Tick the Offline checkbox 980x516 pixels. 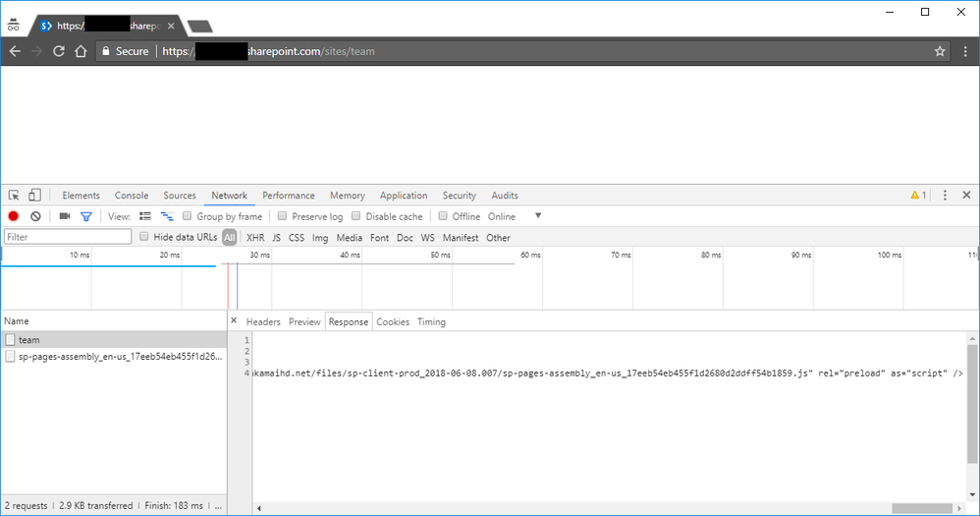tap(443, 216)
